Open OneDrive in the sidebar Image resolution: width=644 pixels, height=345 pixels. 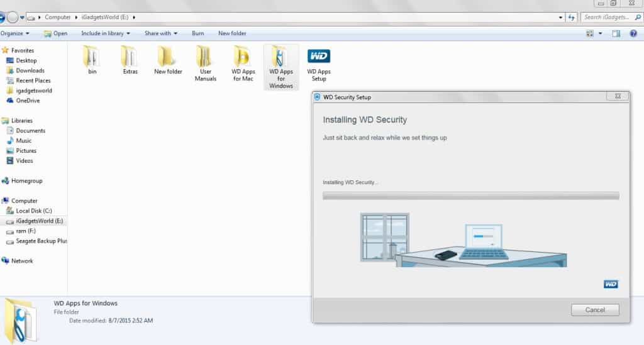pyautogui.click(x=28, y=101)
